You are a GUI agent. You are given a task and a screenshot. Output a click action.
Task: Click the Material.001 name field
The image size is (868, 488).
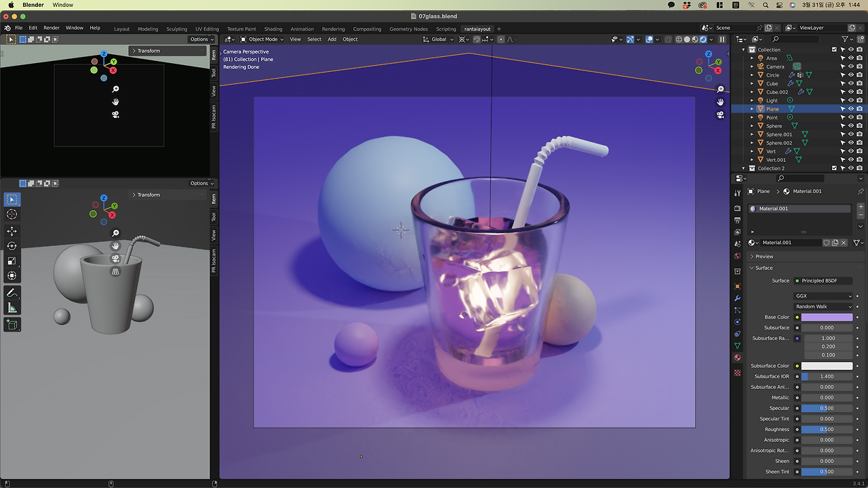(x=792, y=243)
